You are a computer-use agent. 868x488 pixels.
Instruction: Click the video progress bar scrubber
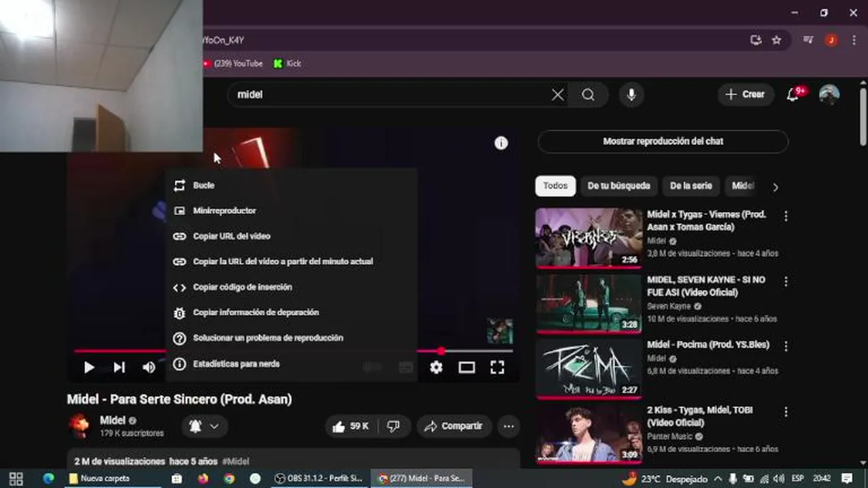click(x=441, y=351)
